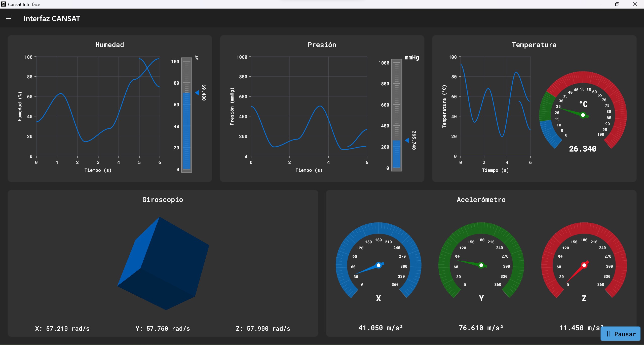Screen dimensions: 644x345
Task: Click the Humedad line chart area
Action: tap(98, 106)
